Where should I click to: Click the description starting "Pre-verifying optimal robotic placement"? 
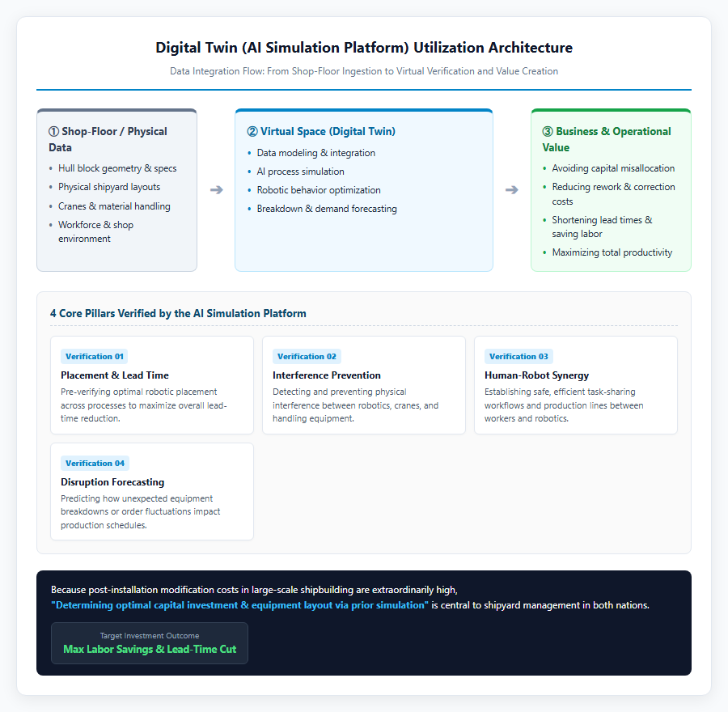click(x=144, y=405)
